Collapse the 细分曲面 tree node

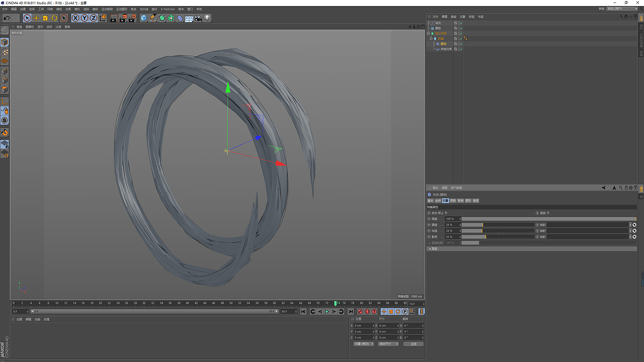[429, 33]
